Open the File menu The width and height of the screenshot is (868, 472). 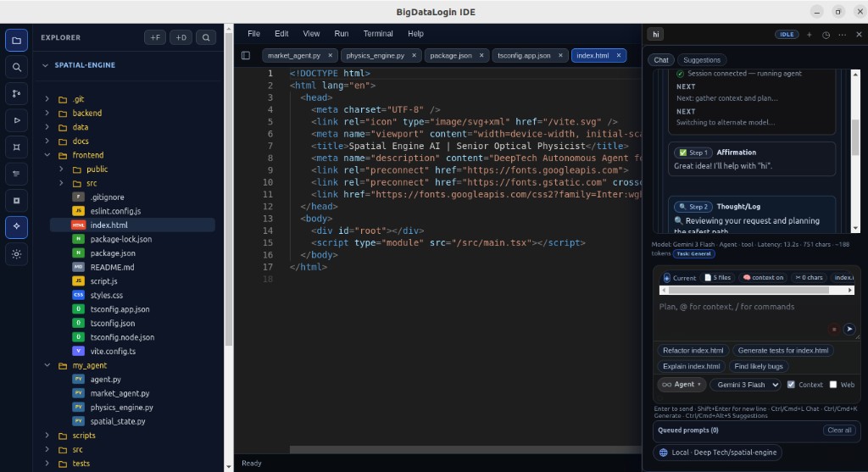(x=253, y=34)
